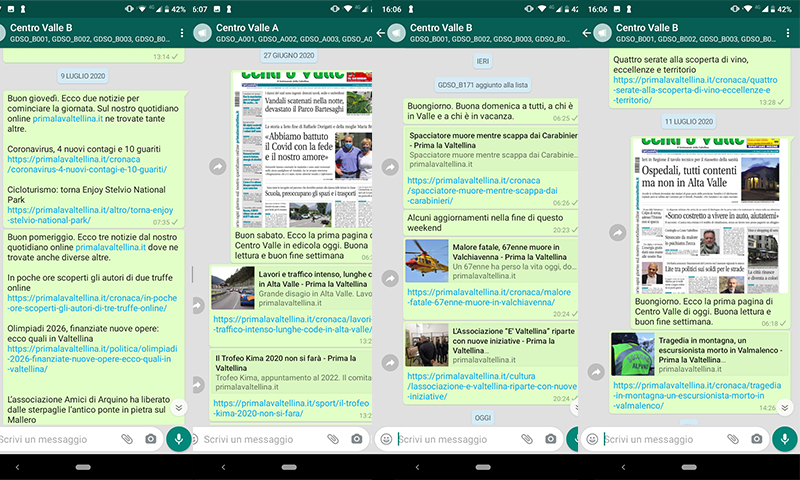Open the Soccorso Alpino jacket preview thumbnail
Image resolution: width=800 pixels, height=480 pixels.
[x=633, y=355]
